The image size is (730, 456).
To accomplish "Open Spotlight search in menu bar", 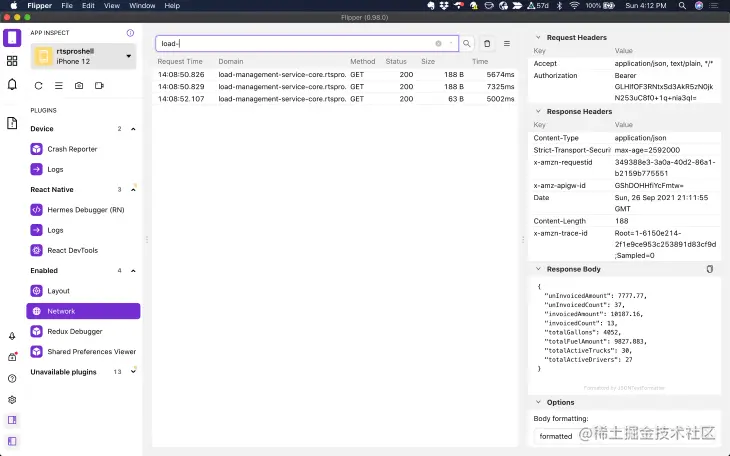I will click(x=682, y=6).
